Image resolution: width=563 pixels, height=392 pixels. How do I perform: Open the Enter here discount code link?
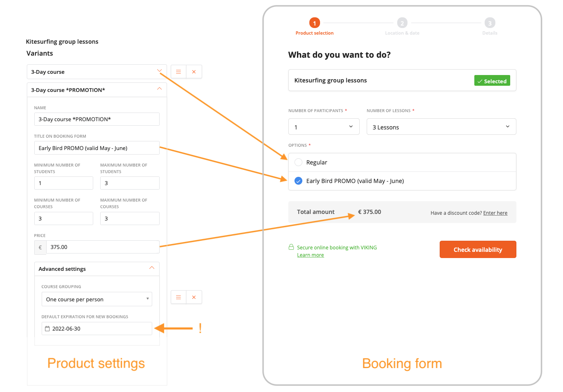point(495,213)
